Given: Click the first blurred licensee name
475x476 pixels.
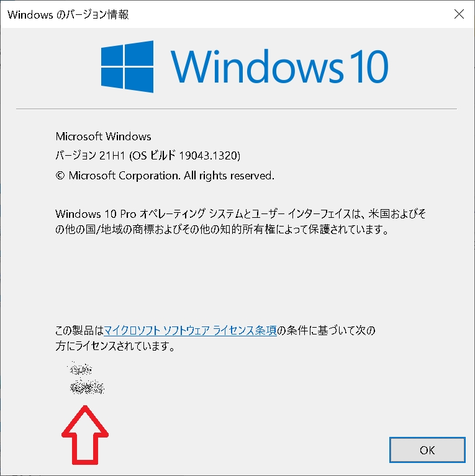Looking at the screenshot, I should (x=81, y=369).
